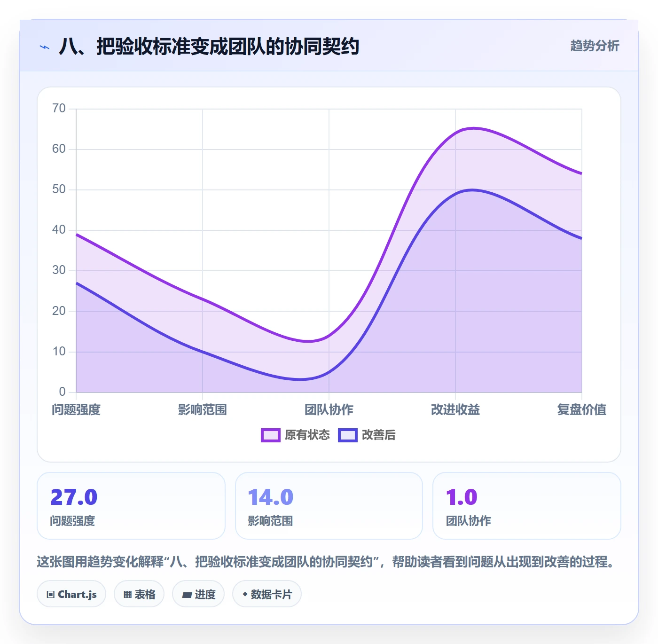The image size is (658, 644).
Task: Open the 27.0 问题强度 stat card
Action: tap(131, 506)
